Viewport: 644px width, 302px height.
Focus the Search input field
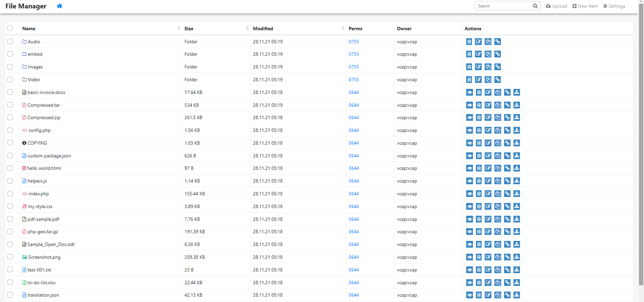tap(503, 6)
